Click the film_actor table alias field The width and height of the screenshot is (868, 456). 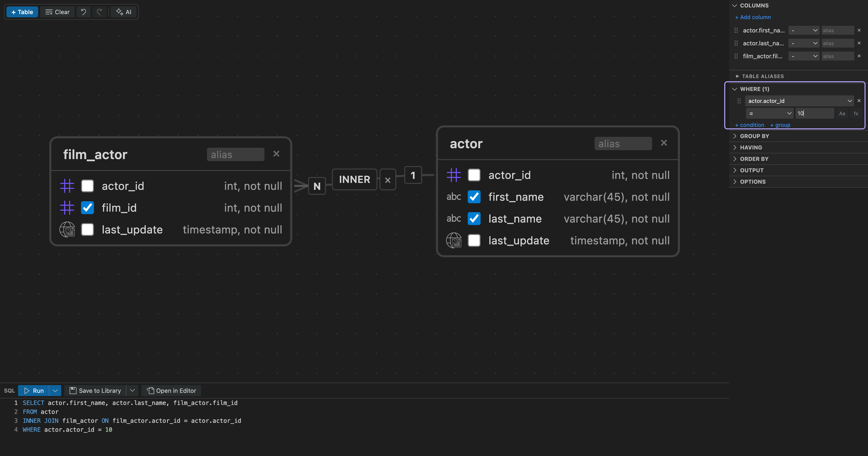(x=235, y=154)
